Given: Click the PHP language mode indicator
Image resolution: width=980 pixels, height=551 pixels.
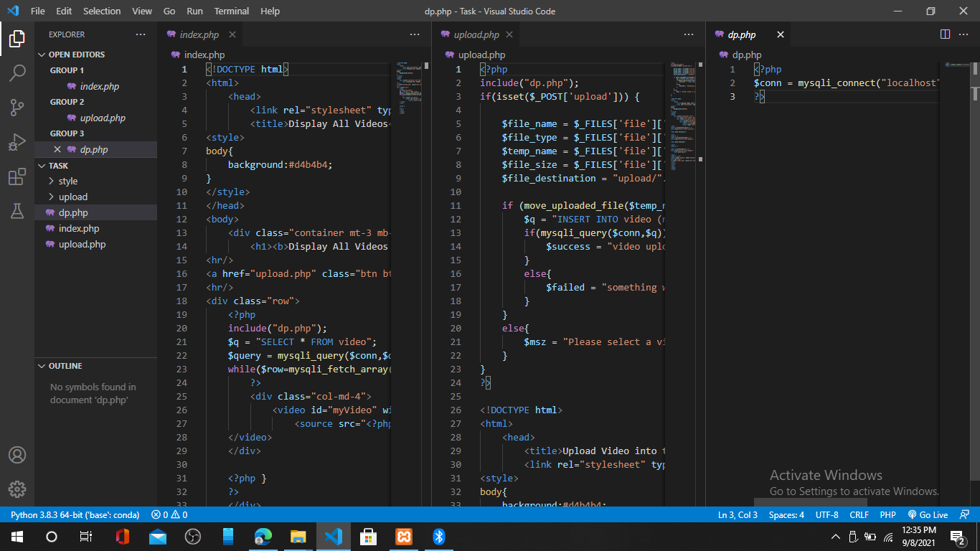Looking at the screenshot, I should 887,514.
